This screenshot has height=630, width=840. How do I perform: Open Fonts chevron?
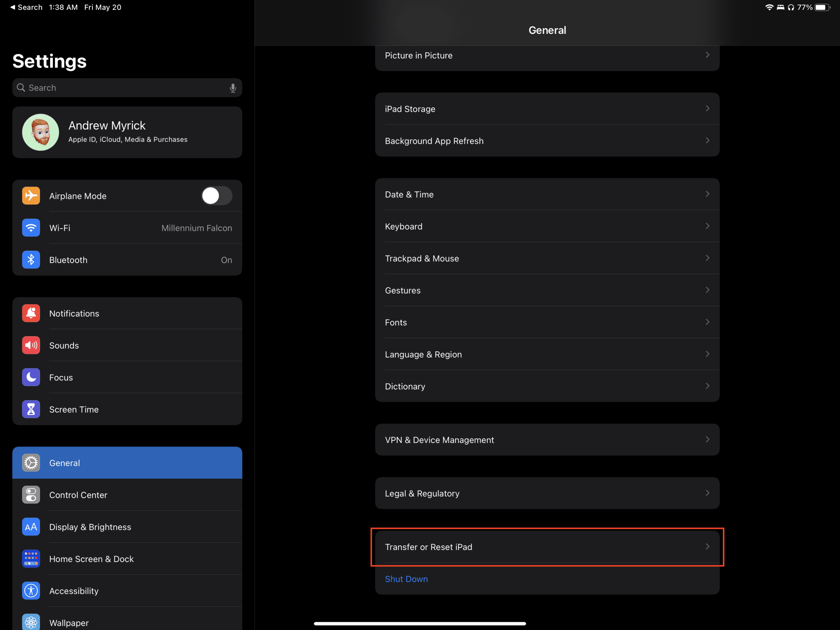click(x=707, y=322)
